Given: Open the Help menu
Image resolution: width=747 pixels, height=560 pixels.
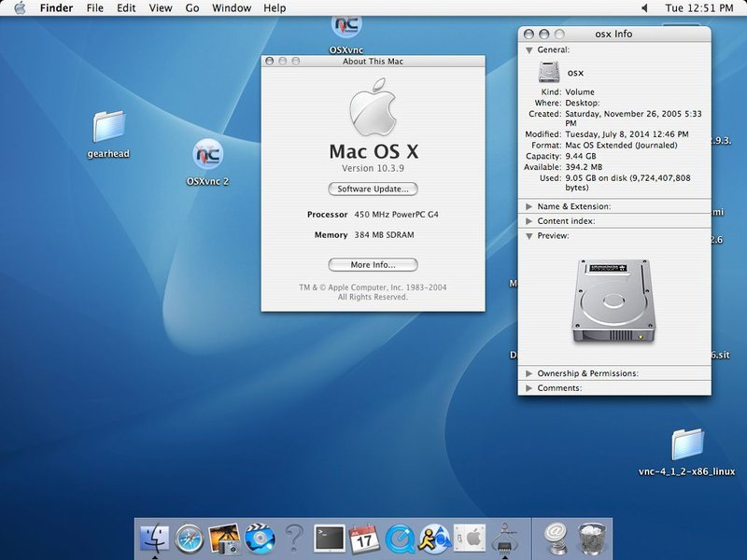Looking at the screenshot, I should click(x=275, y=8).
